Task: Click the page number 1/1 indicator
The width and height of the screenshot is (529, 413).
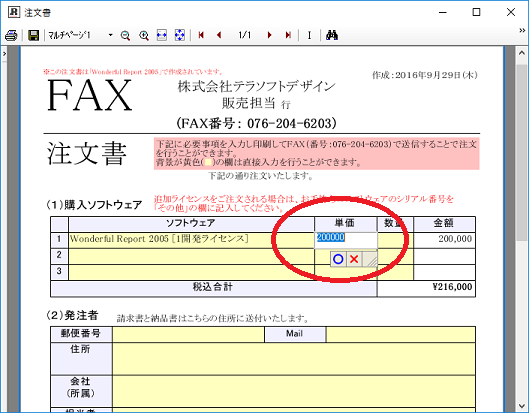Action: (x=245, y=35)
